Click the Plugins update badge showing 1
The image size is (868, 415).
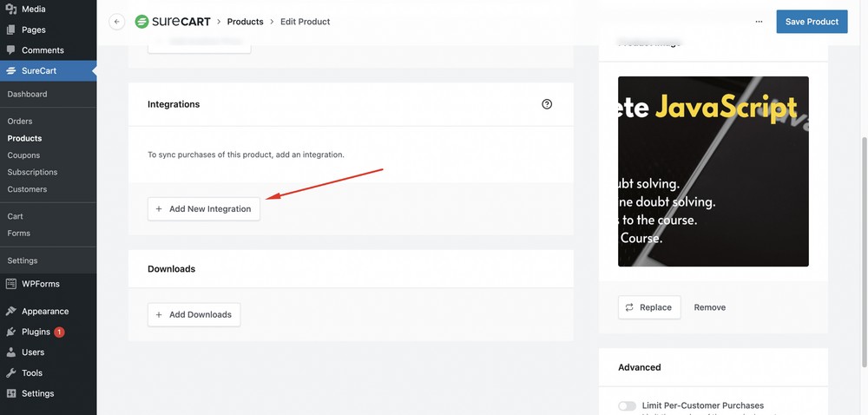59,332
